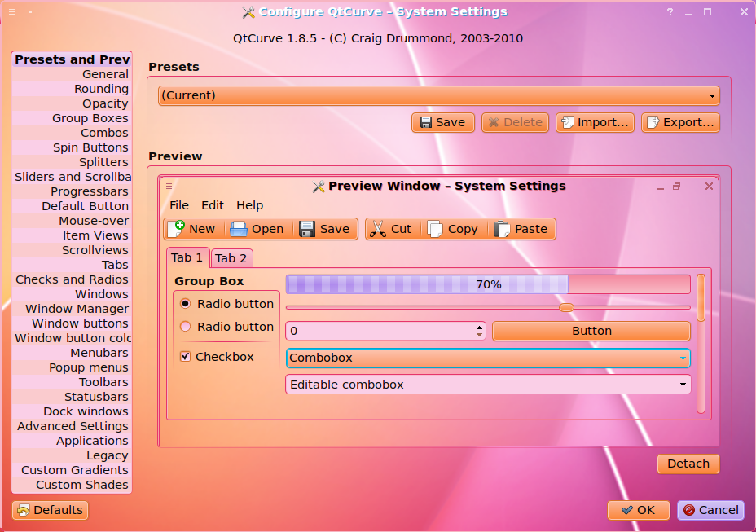Click the floppy icon on presets Save button

point(426,122)
